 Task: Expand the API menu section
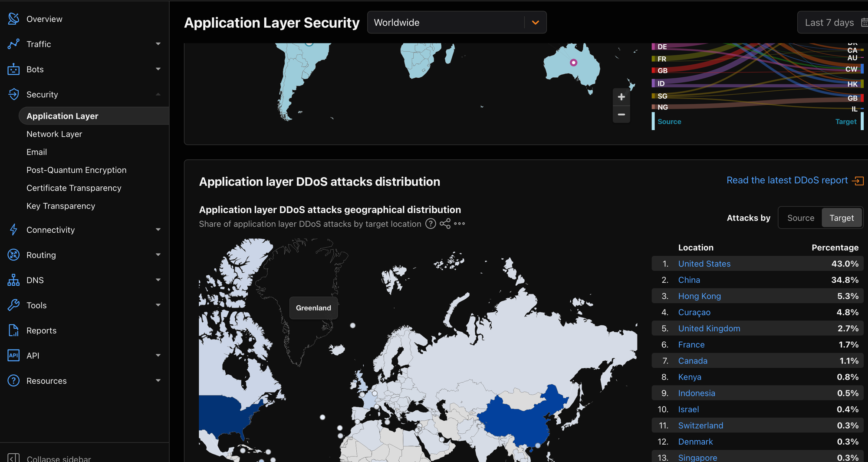click(x=158, y=355)
